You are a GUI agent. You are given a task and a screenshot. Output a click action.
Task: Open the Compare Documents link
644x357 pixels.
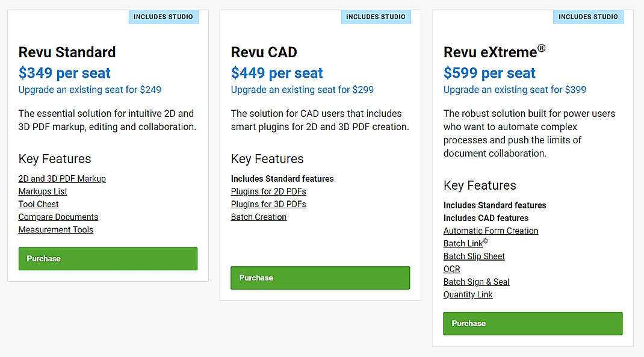pyautogui.click(x=58, y=216)
